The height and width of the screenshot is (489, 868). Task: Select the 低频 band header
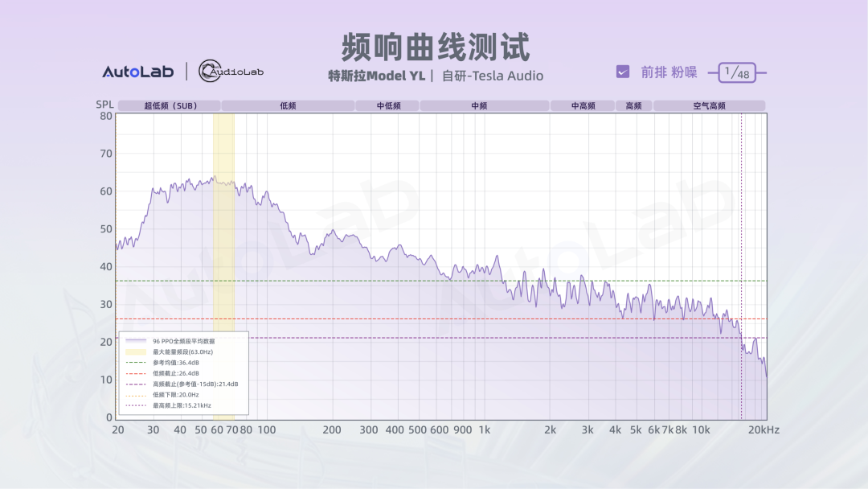(x=288, y=105)
